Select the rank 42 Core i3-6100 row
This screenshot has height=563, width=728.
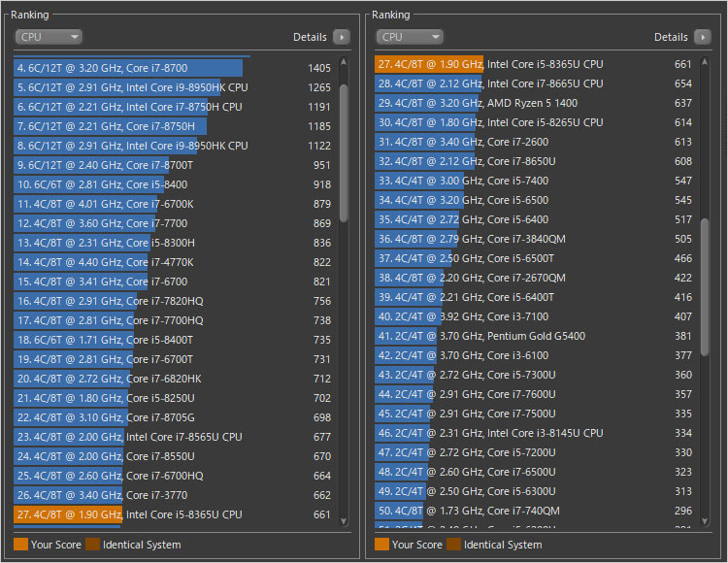(x=534, y=355)
